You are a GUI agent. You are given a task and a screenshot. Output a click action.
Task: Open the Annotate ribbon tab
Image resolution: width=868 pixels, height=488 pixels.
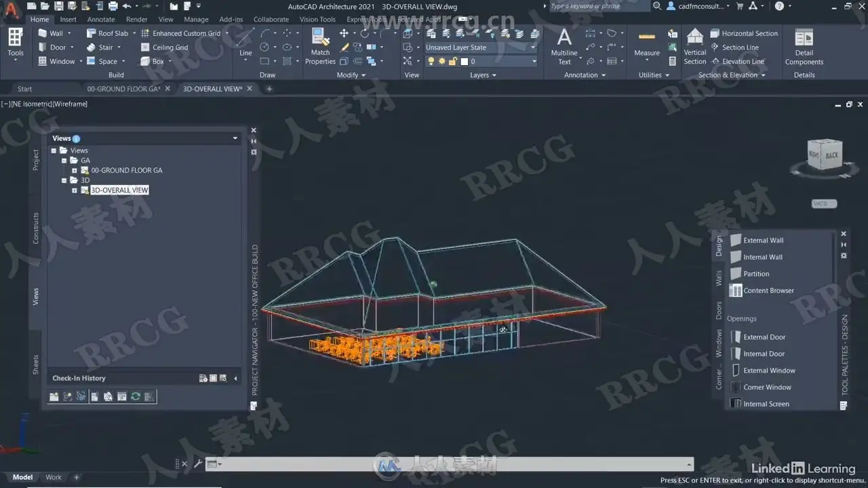(x=101, y=20)
